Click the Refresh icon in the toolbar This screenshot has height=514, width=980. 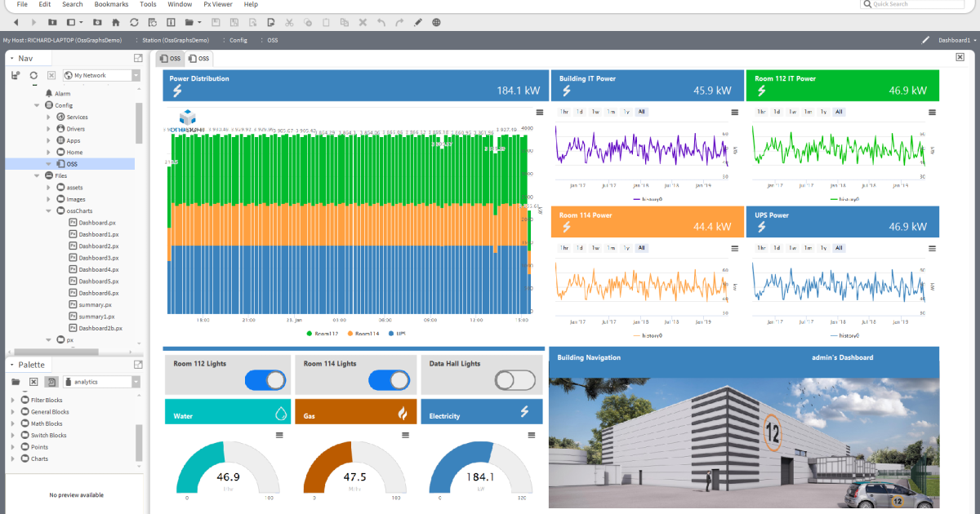[x=133, y=22]
